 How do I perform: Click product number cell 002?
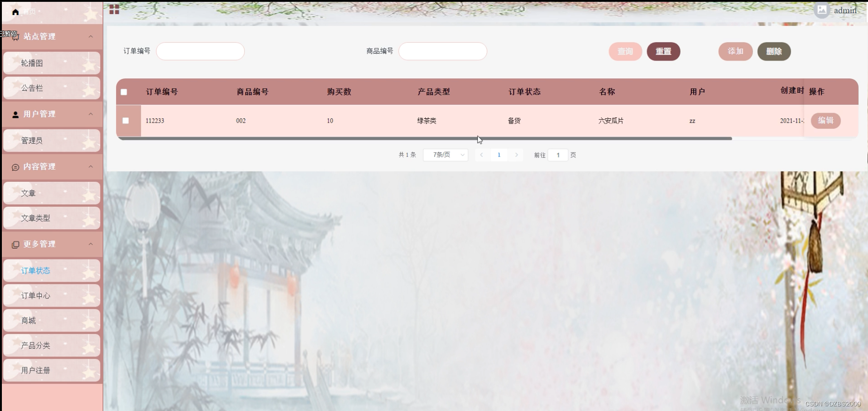[241, 121]
